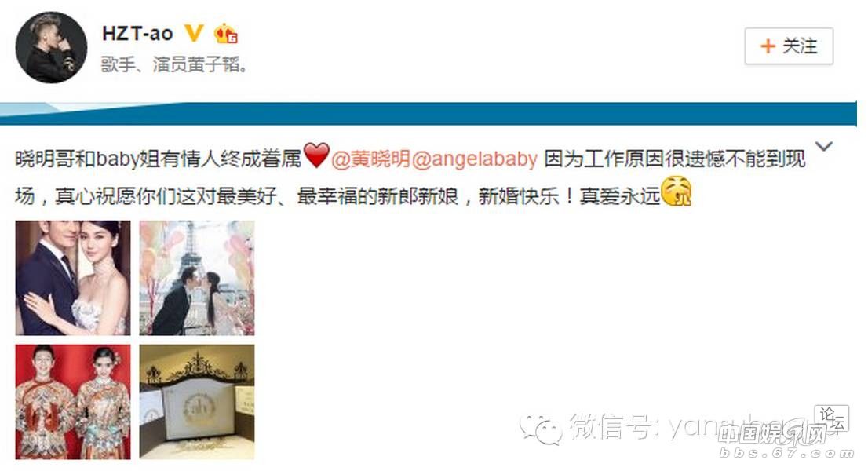The image size is (868, 471).
Task: Click the kissing face emoji
Action: [677, 192]
